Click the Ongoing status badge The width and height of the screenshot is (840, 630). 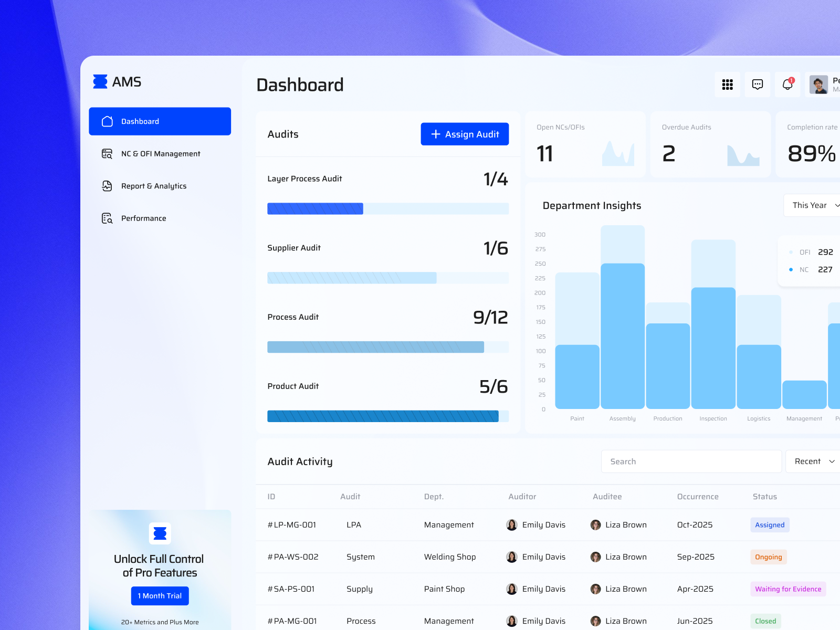coord(769,557)
